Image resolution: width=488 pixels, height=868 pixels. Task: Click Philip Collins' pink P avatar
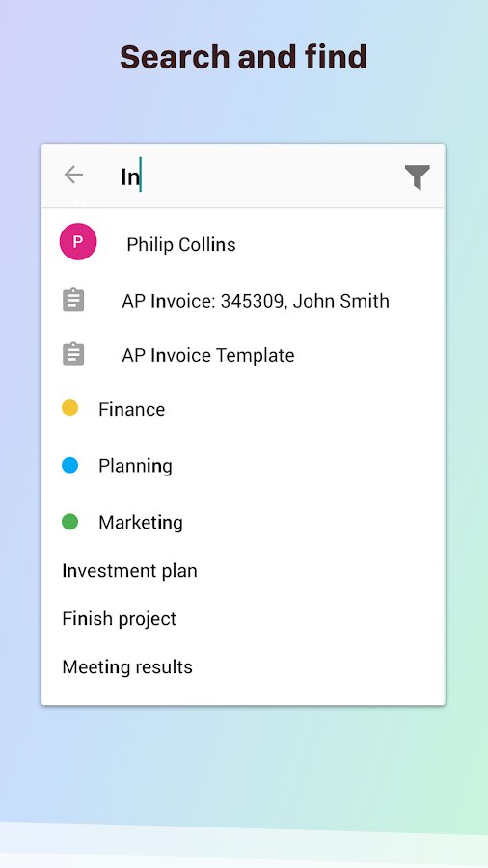[x=78, y=241]
